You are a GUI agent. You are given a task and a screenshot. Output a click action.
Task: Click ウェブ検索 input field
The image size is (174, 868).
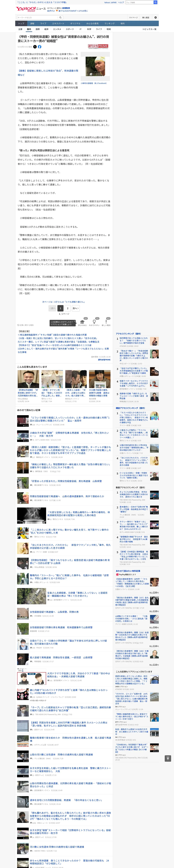click(x=139, y=2)
